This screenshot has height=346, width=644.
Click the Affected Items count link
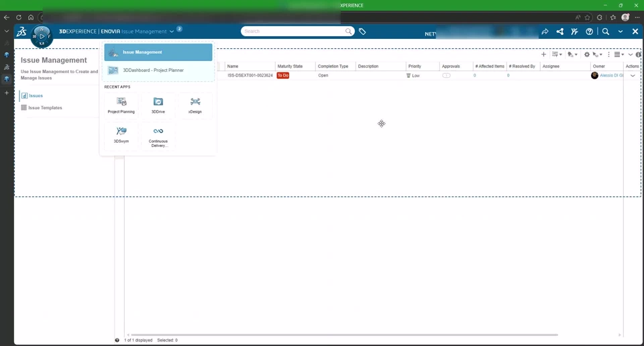[x=475, y=76]
